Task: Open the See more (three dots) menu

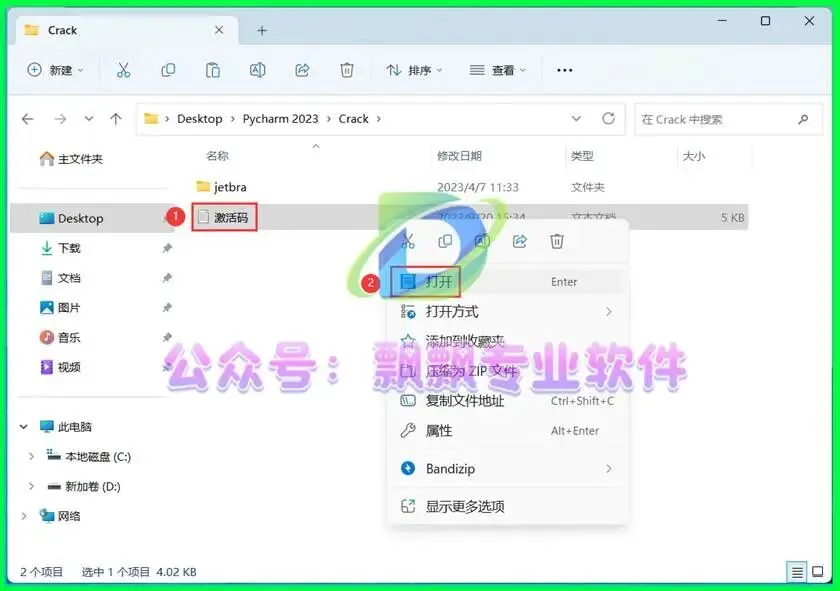Action: [564, 70]
